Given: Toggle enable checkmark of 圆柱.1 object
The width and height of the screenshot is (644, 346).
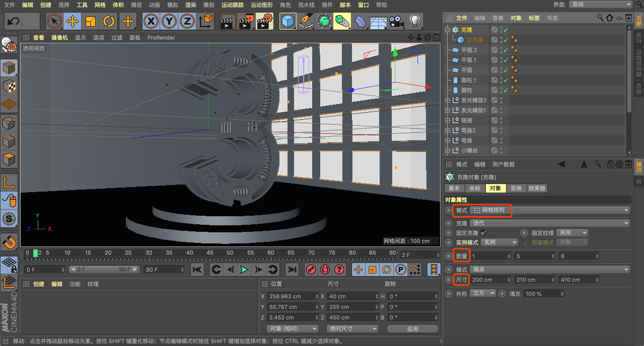Looking at the screenshot, I should (x=506, y=80).
